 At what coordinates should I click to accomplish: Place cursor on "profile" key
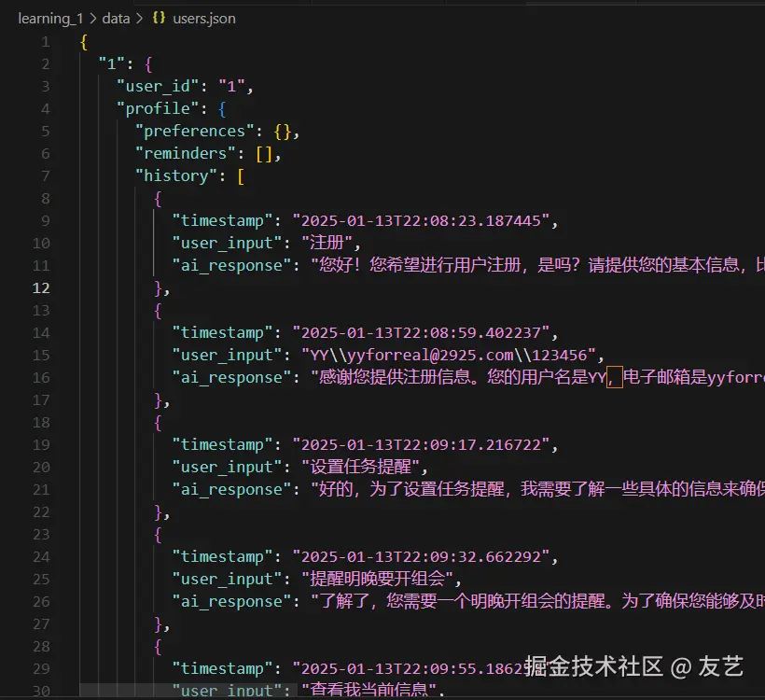157,108
